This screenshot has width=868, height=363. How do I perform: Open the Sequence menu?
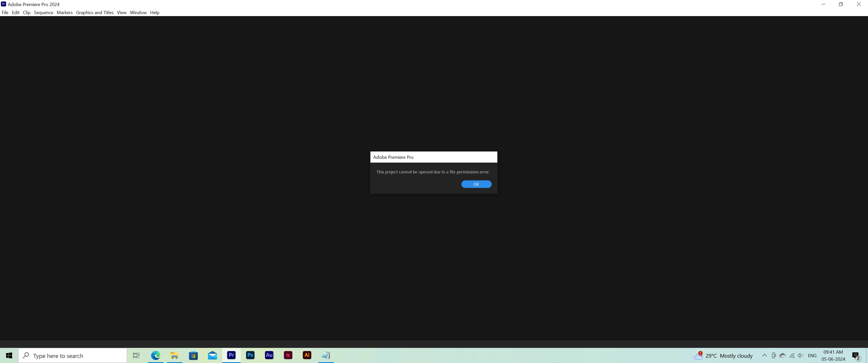tap(43, 12)
